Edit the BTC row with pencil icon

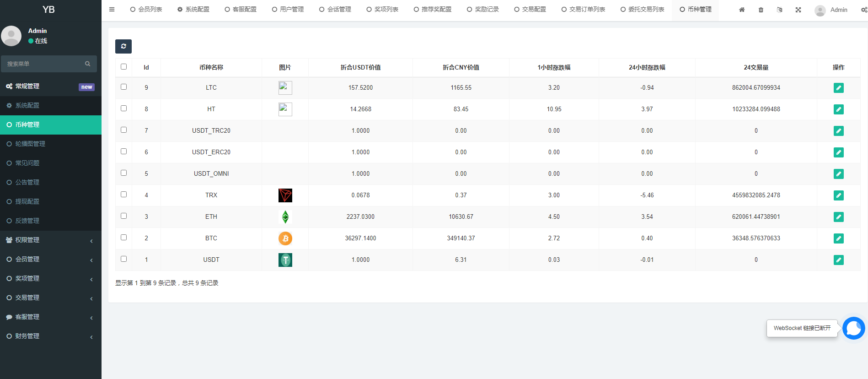[x=838, y=238]
